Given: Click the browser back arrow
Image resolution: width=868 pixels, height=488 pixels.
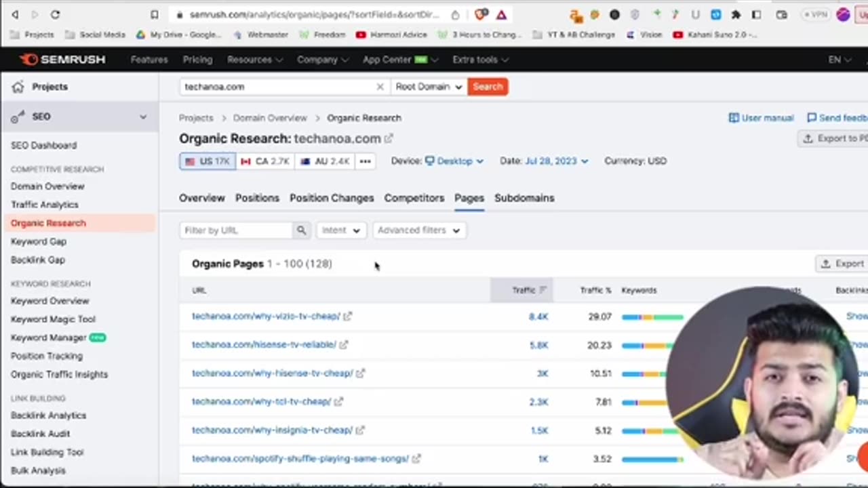Looking at the screenshot, I should [x=15, y=14].
